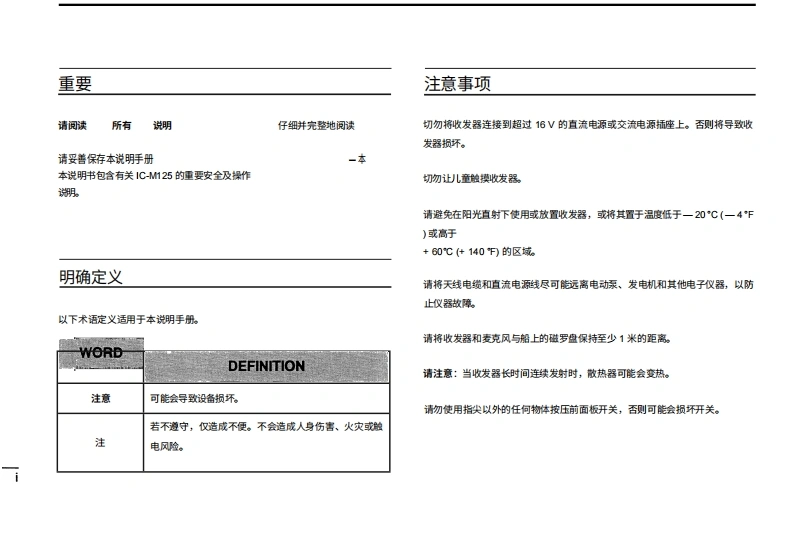The width and height of the screenshot is (793, 550).
Task: Select the text 仔细并完整地阅读
Action: click(x=315, y=126)
